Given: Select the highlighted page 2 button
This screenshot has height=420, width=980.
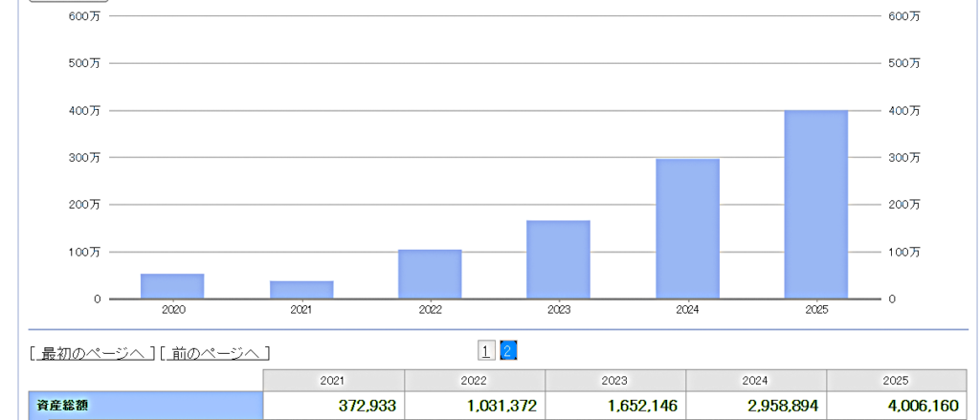Looking at the screenshot, I should 508,351.
